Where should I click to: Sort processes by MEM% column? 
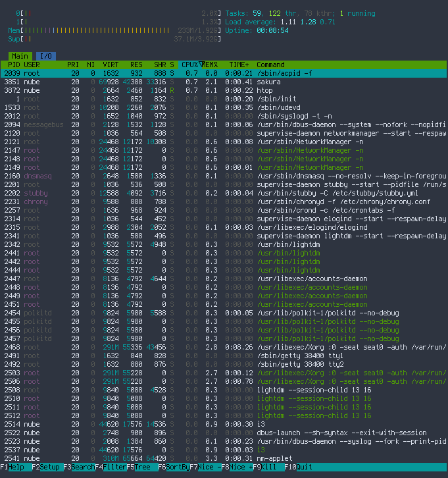tap(210, 65)
